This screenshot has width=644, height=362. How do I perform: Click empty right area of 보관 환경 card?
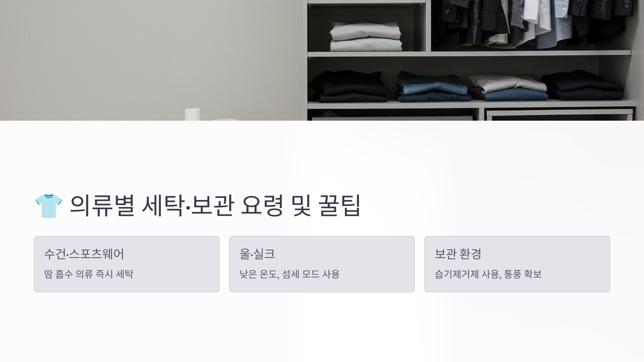pyautogui.click(x=577, y=264)
